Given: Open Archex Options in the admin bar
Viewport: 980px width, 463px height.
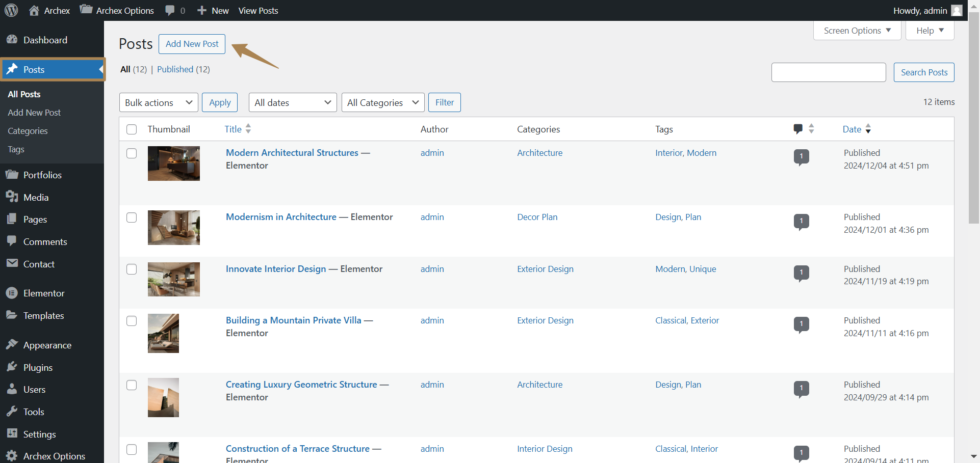Looking at the screenshot, I should pyautogui.click(x=117, y=10).
